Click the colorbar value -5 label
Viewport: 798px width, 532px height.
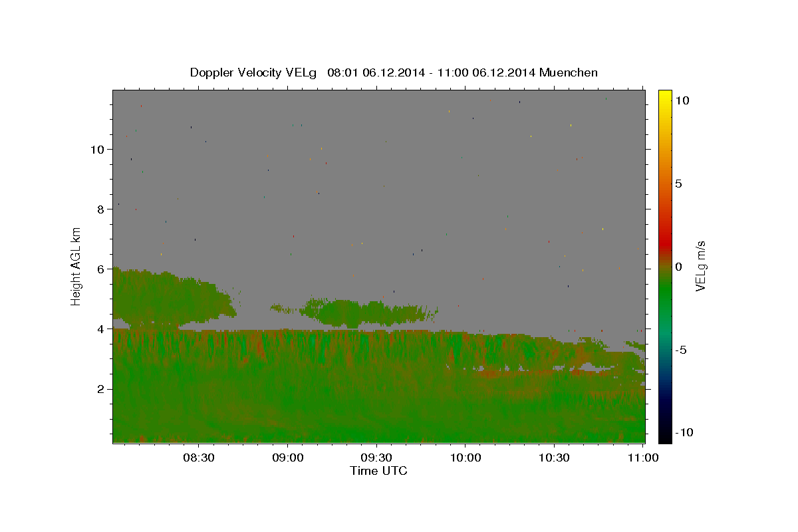pos(681,350)
